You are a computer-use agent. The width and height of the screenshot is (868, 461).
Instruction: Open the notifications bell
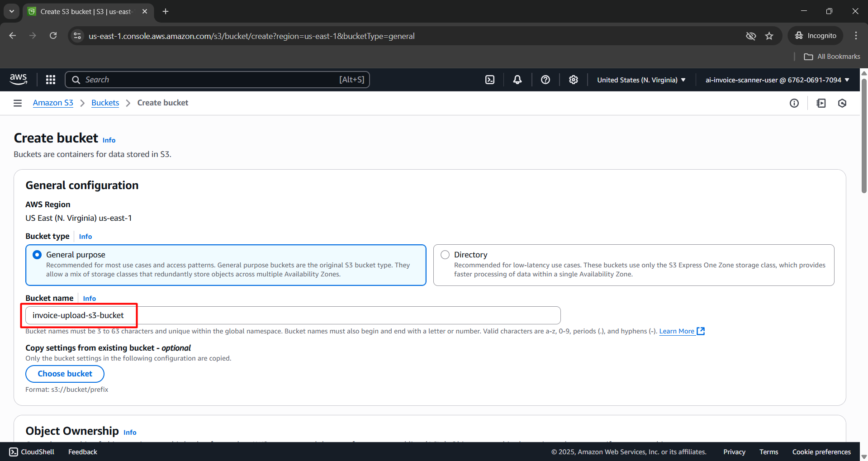coord(517,79)
